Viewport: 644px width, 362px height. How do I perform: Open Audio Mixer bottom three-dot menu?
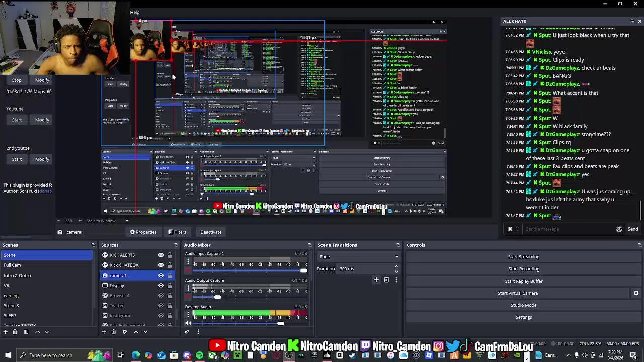pos(198,332)
